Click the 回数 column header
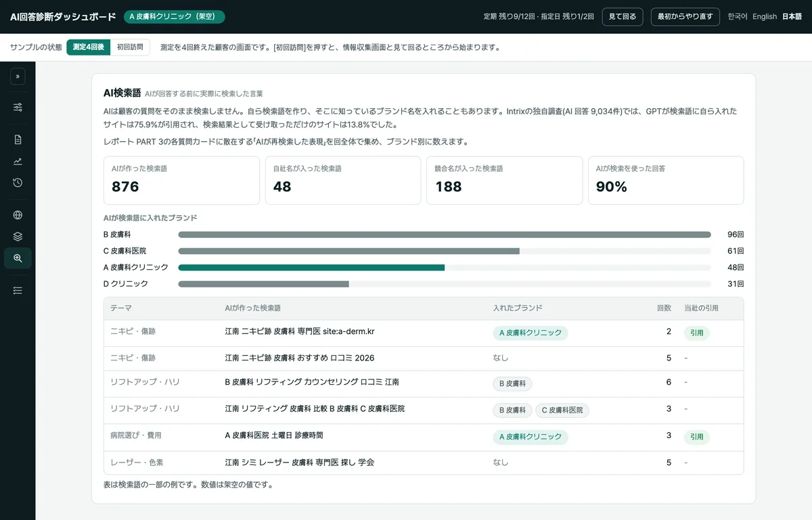Viewport: 812px width, 520px height. (x=664, y=308)
